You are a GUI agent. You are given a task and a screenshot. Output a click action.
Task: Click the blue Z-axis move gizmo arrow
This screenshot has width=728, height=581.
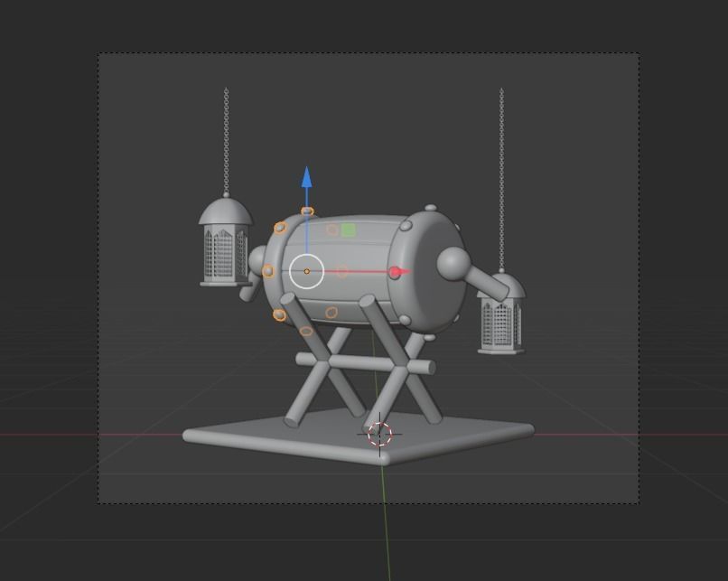[x=306, y=177]
